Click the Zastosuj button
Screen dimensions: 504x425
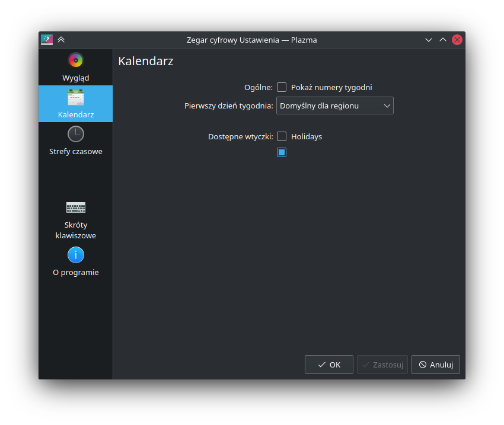pos(382,365)
